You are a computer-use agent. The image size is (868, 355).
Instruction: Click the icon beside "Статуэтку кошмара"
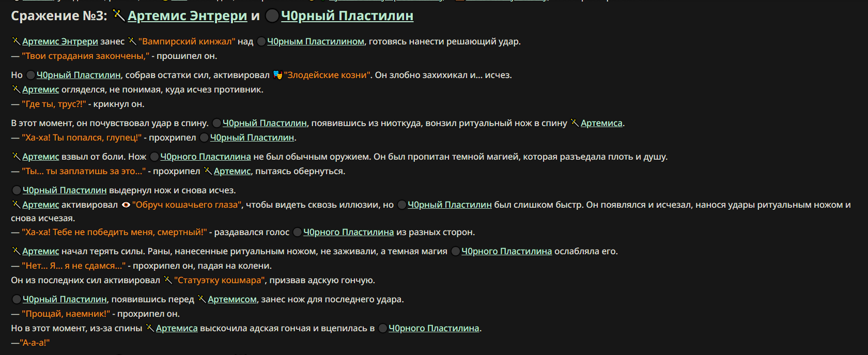(x=168, y=280)
